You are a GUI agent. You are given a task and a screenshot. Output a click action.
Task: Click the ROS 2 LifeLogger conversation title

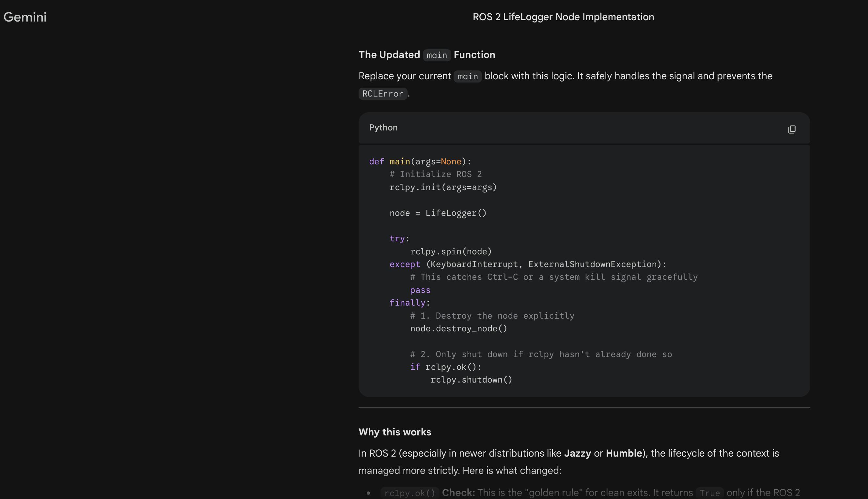tap(563, 17)
